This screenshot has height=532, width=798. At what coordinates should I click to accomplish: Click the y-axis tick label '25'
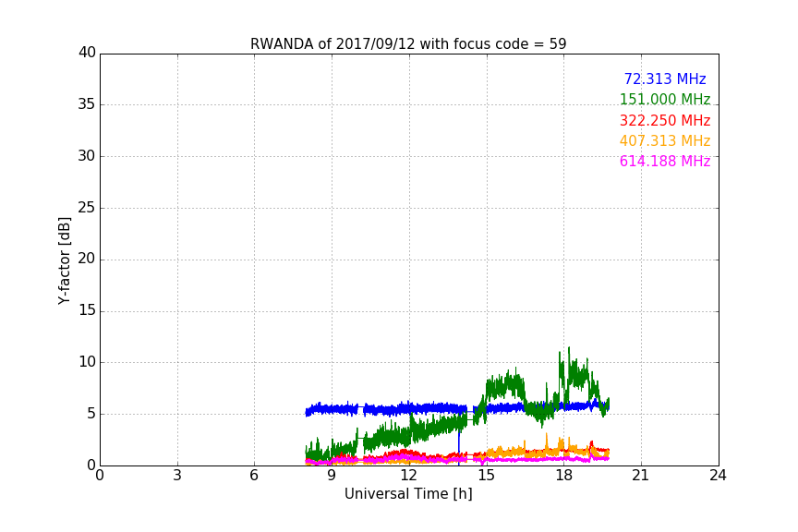[87, 208]
